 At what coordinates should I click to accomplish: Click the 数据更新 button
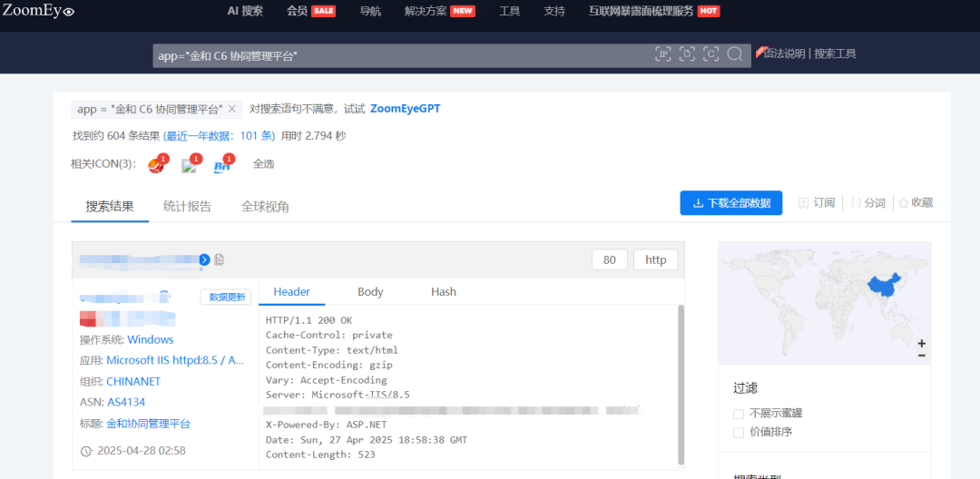point(226,298)
